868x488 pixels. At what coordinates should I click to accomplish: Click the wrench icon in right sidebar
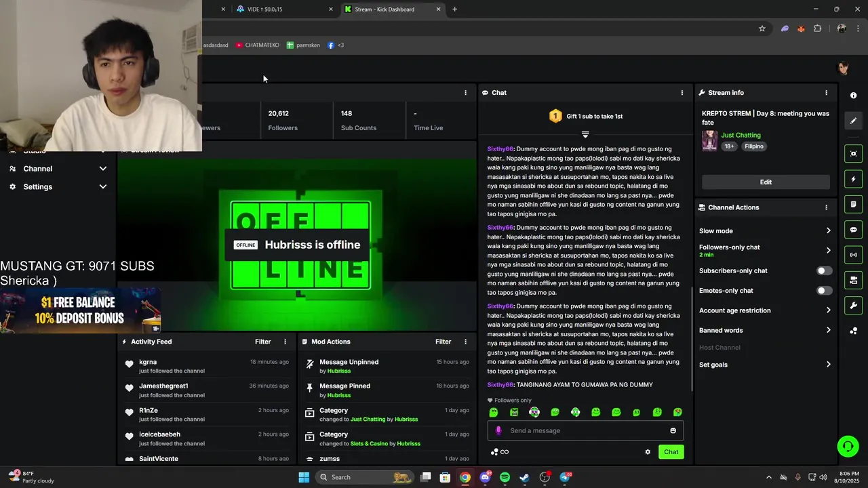tap(853, 306)
